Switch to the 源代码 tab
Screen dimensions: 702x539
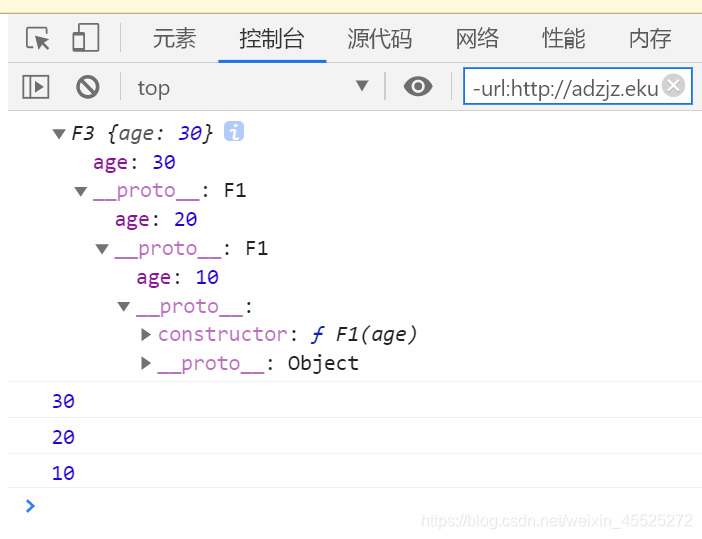tap(379, 39)
